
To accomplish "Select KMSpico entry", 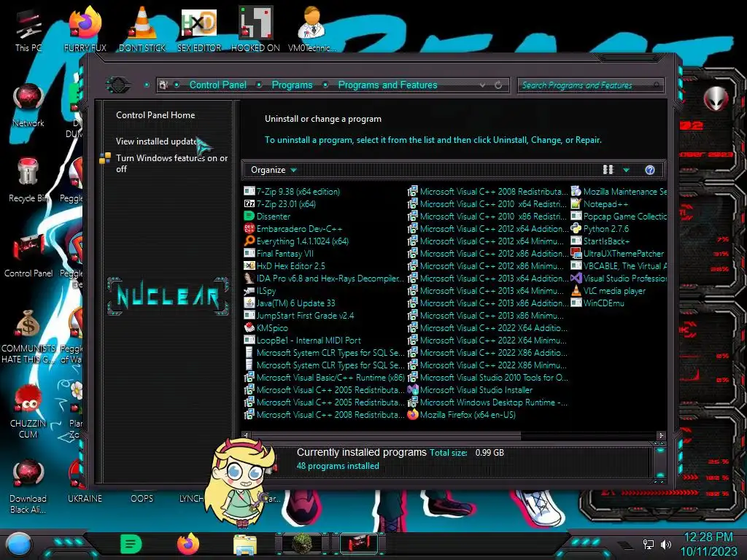I will tap(266, 327).
